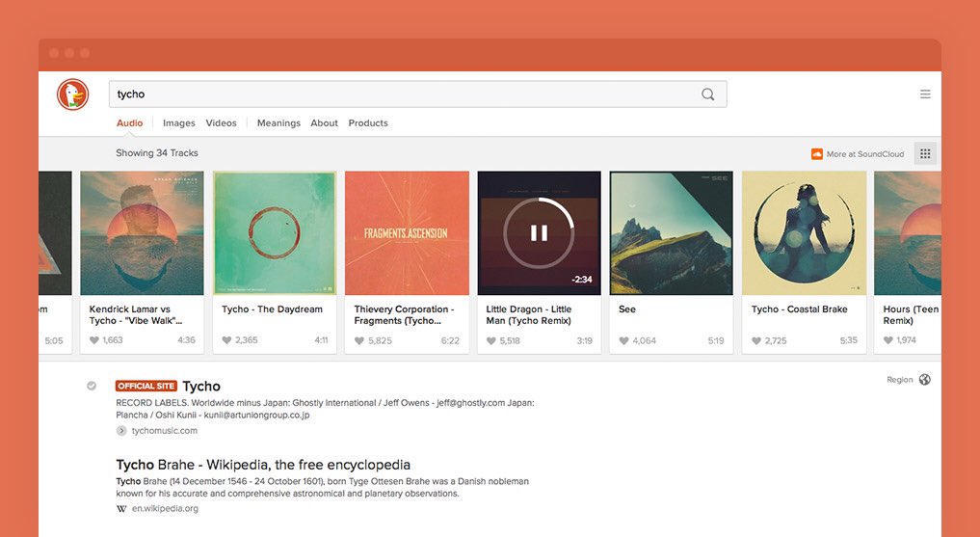Click the 6:22 duration on Thievery track
Viewport: 980px width, 537px height.
[x=450, y=340]
